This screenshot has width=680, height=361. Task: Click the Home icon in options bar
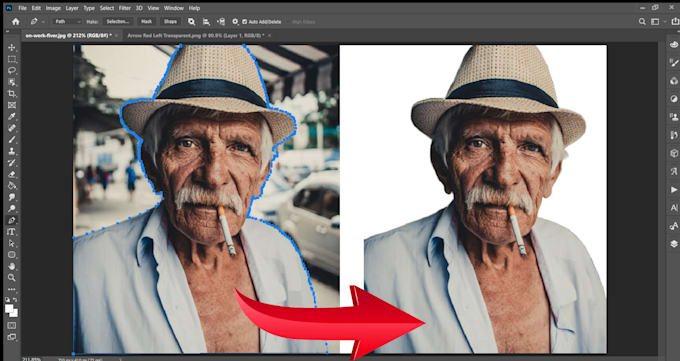(16, 21)
